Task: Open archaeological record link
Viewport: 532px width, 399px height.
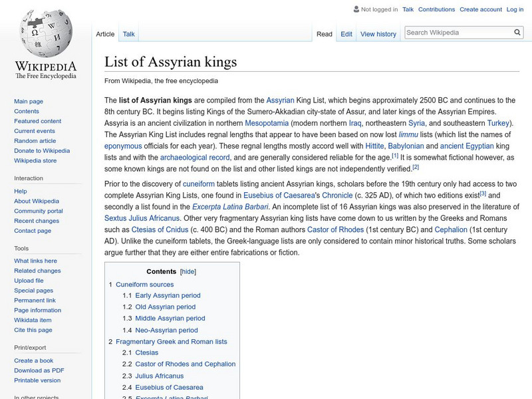Action: 195,158
